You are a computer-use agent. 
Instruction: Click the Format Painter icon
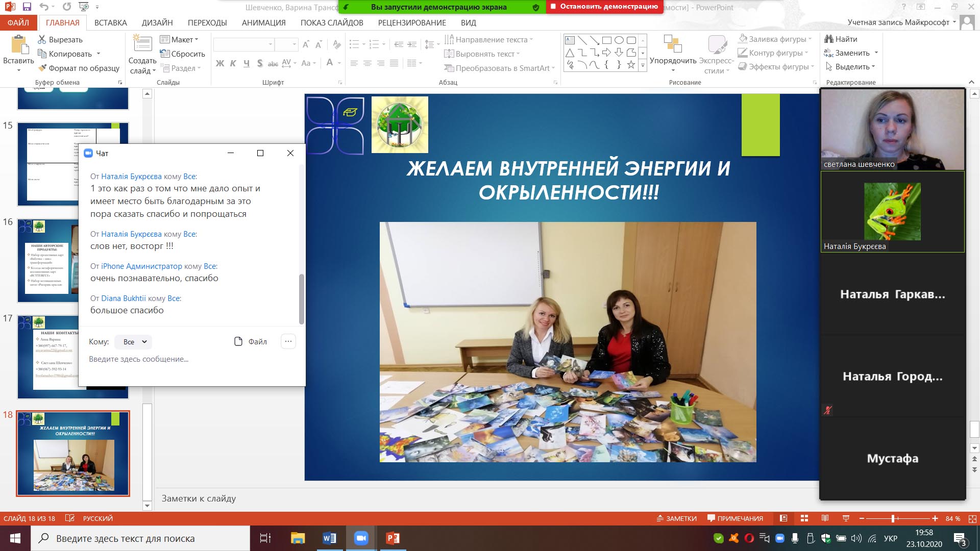pos(42,68)
